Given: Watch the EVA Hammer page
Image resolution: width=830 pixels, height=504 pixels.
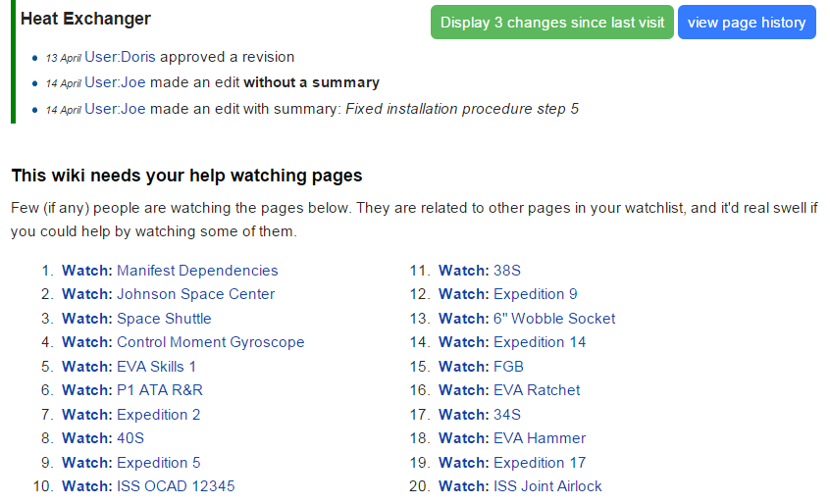Looking at the screenshot, I should coord(464,438).
